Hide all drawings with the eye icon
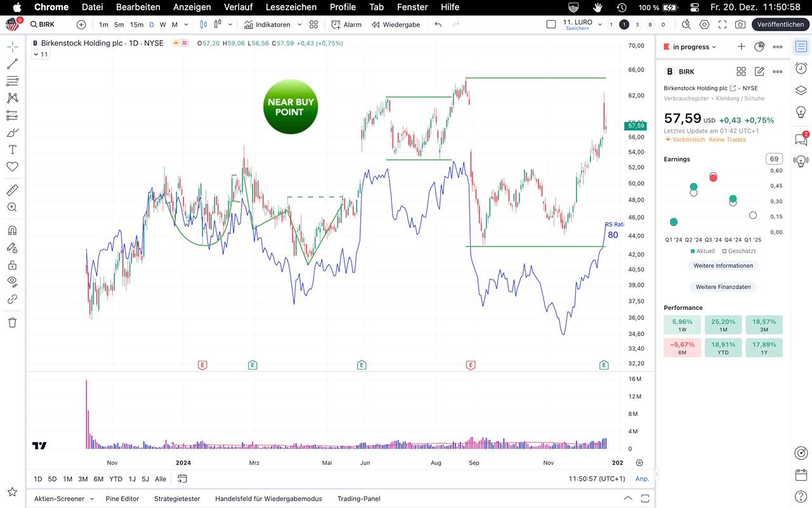812x508 pixels. [x=12, y=281]
